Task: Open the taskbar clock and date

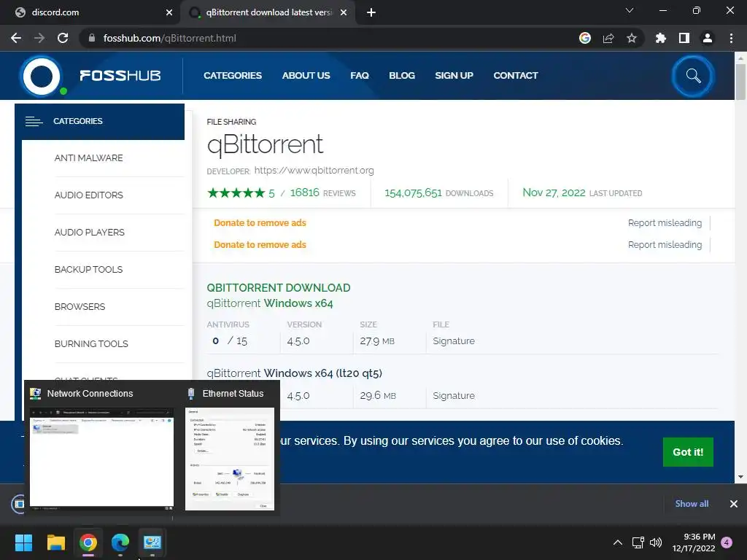Action: pos(694,542)
